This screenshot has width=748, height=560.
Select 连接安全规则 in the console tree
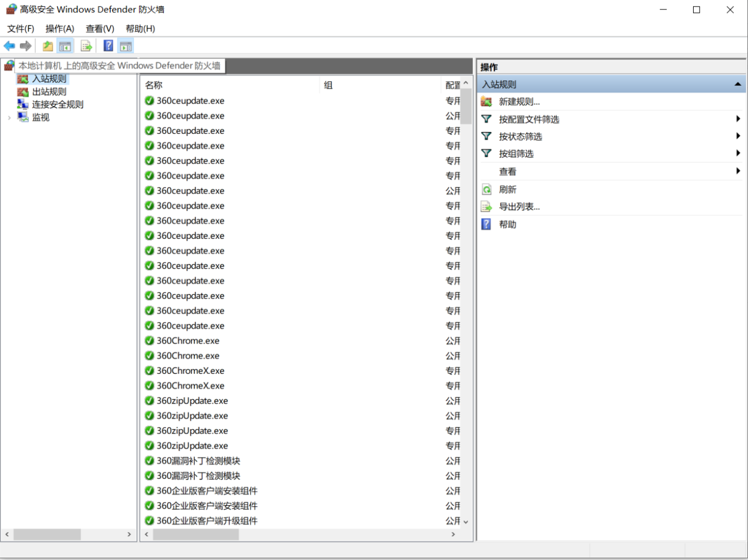[57, 105]
